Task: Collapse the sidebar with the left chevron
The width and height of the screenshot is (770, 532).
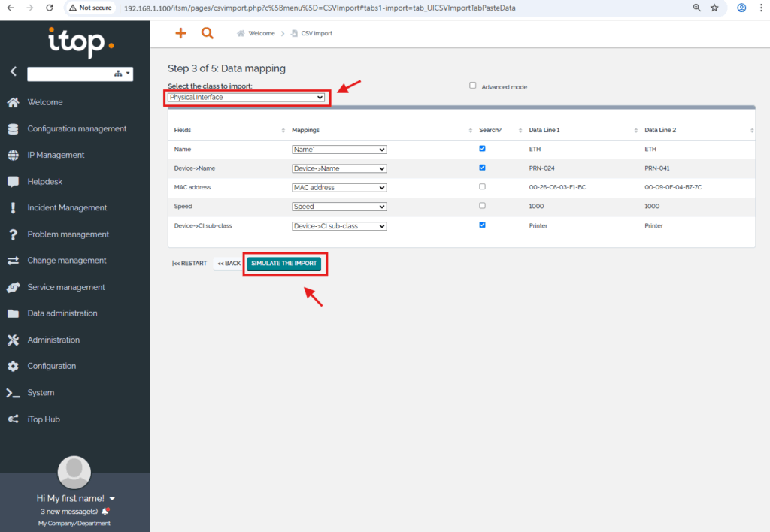Action: (13, 72)
